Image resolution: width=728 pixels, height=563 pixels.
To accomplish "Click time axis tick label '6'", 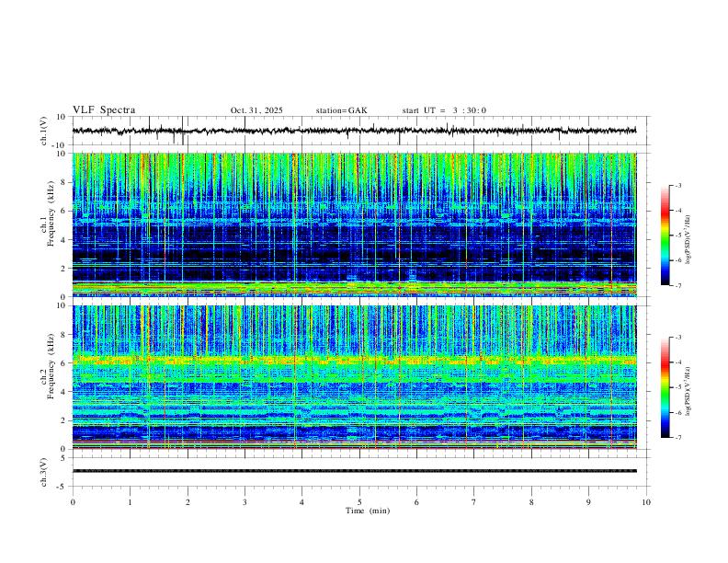I will click(x=416, y=502).
